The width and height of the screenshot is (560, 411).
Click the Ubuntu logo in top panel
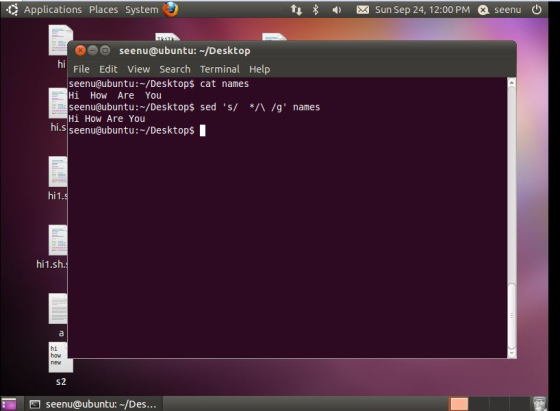[x=12, y=10]
